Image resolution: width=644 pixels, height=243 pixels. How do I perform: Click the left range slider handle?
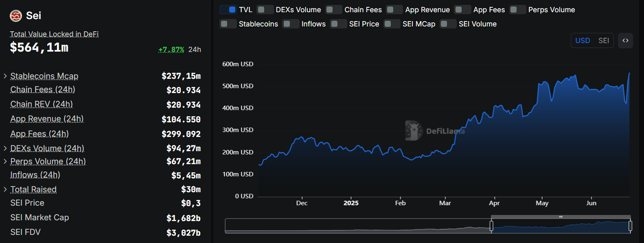click(491, 226)
